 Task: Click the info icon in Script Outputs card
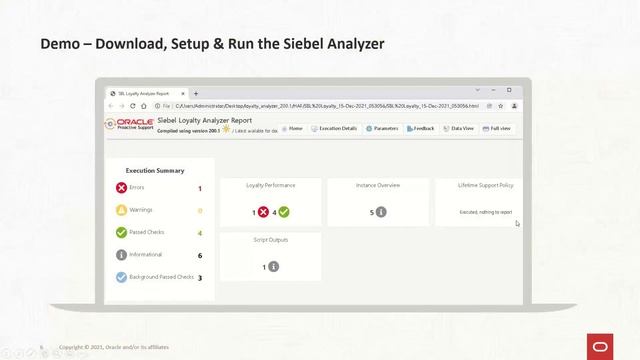273,267
